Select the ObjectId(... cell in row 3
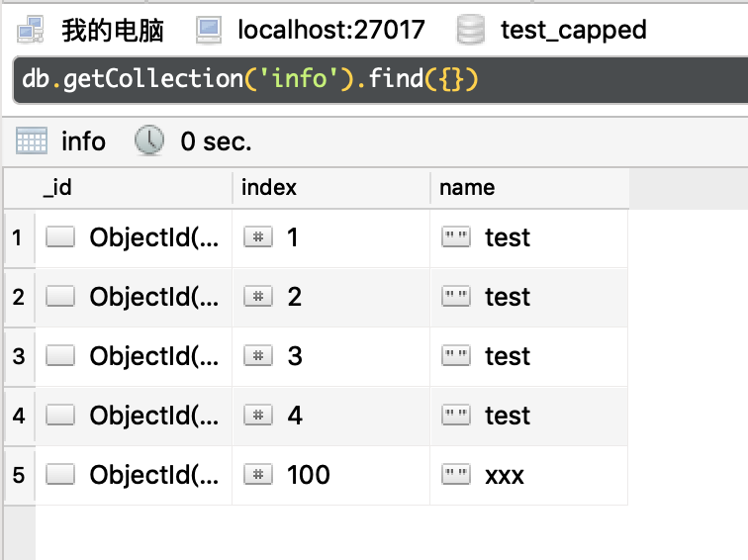 (134, 356)
